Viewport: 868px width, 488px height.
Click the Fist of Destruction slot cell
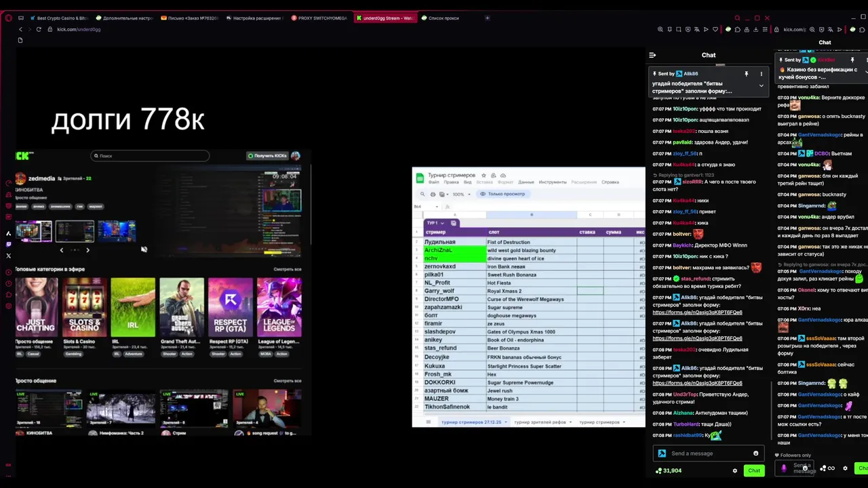[532, 242]
